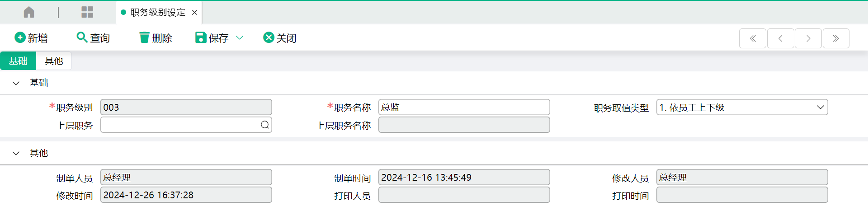Go to first record
Viewport: 868px width, 206px height.
pyautogui.click(x=753, y=38)
